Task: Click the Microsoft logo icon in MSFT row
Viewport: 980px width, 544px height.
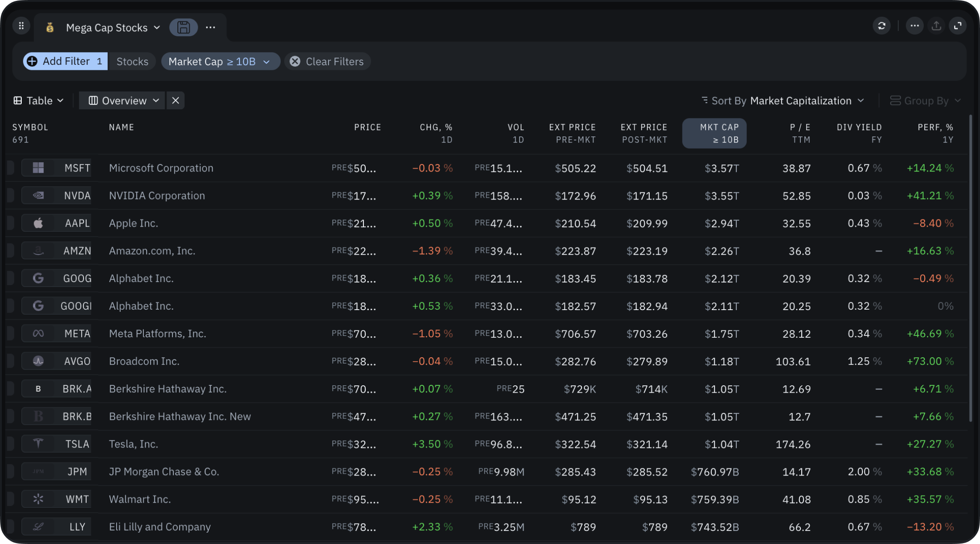Action: [x=39, y=168]
